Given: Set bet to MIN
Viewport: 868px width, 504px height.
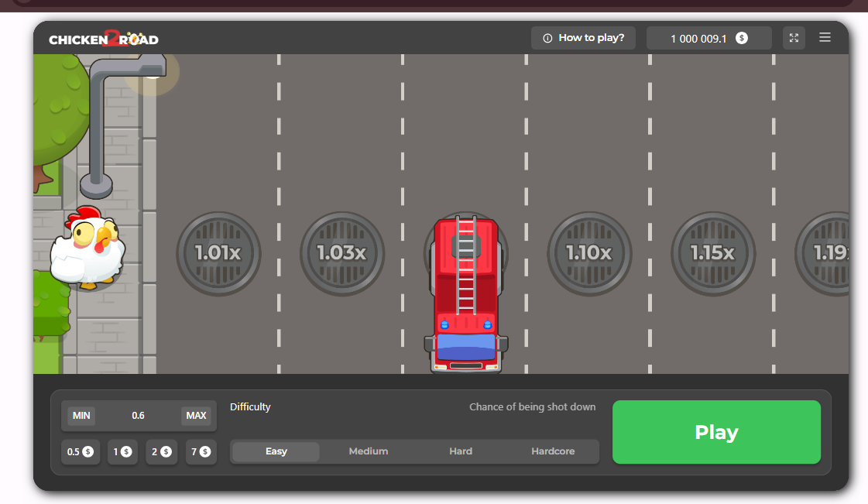Looking at the screenshot, I should point(81,416).
